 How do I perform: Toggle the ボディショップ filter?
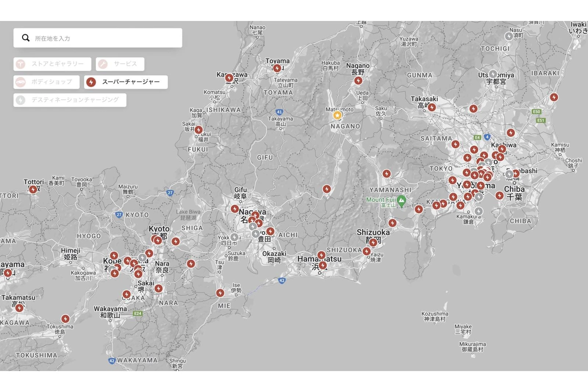click(x=47, y=82)
